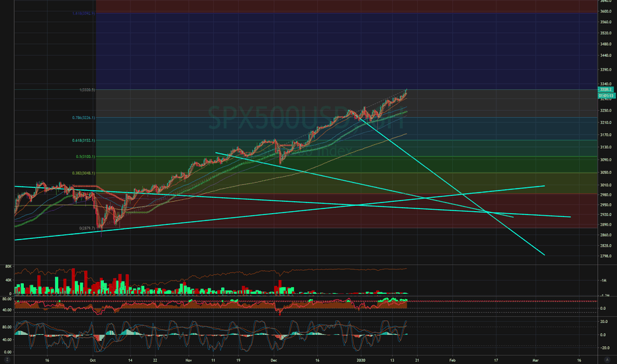This screenshot has width=617, height=364.
Task: Click the Oct date on time axis
Action: pos(93,360)
